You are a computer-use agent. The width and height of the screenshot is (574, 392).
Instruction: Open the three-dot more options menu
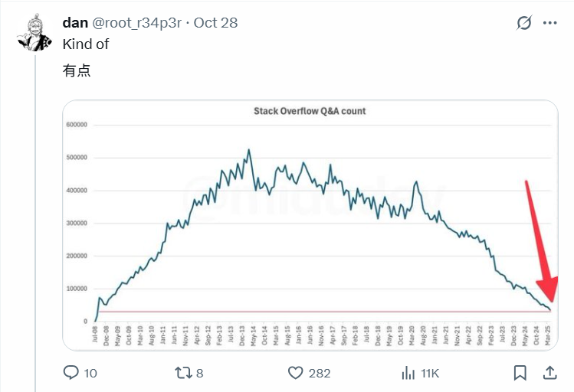tap(549, 23)
